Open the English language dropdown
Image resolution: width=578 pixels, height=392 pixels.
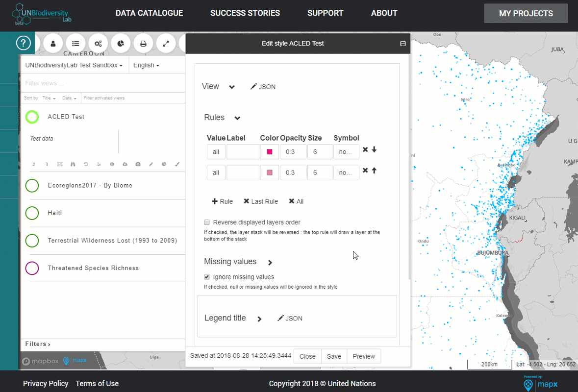point(147,65)
